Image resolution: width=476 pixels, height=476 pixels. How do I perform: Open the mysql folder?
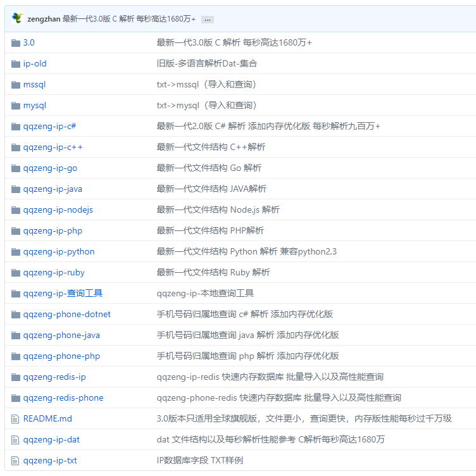(35, 105)
